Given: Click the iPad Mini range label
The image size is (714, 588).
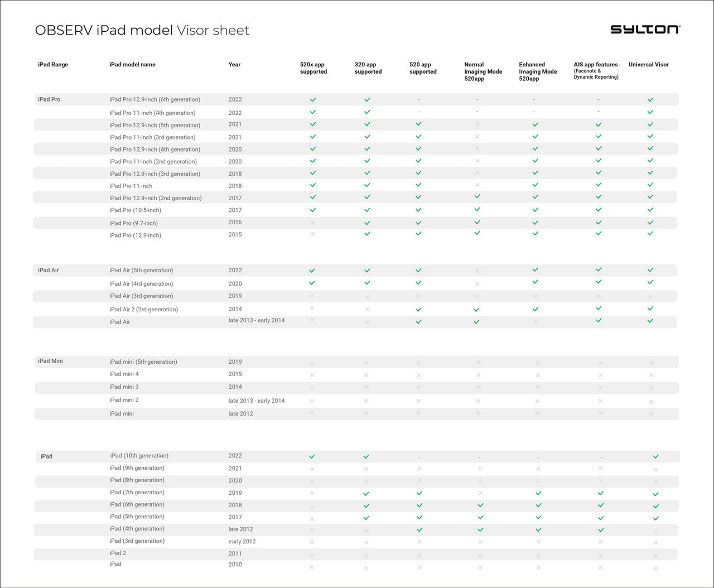Looking at the screenshot, I should [50, 362].
